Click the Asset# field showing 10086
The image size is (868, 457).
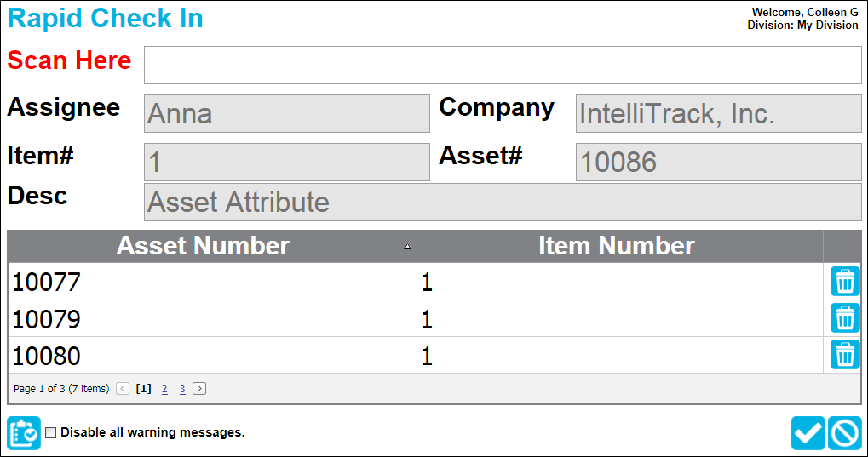pos(719,162)
